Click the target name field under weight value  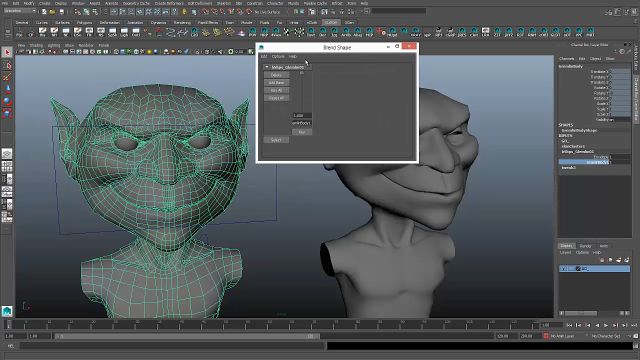(302, 123)
